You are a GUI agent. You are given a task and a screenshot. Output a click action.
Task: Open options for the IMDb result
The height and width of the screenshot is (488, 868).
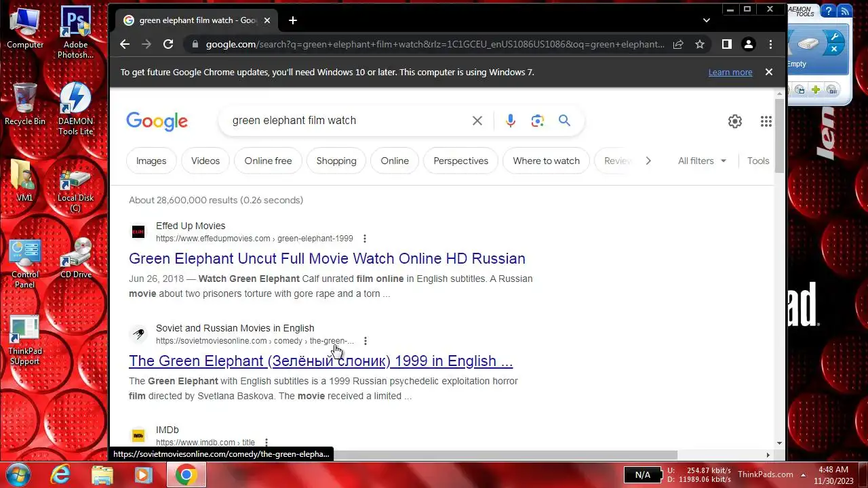pyautogui.click(x=267, y=443)
